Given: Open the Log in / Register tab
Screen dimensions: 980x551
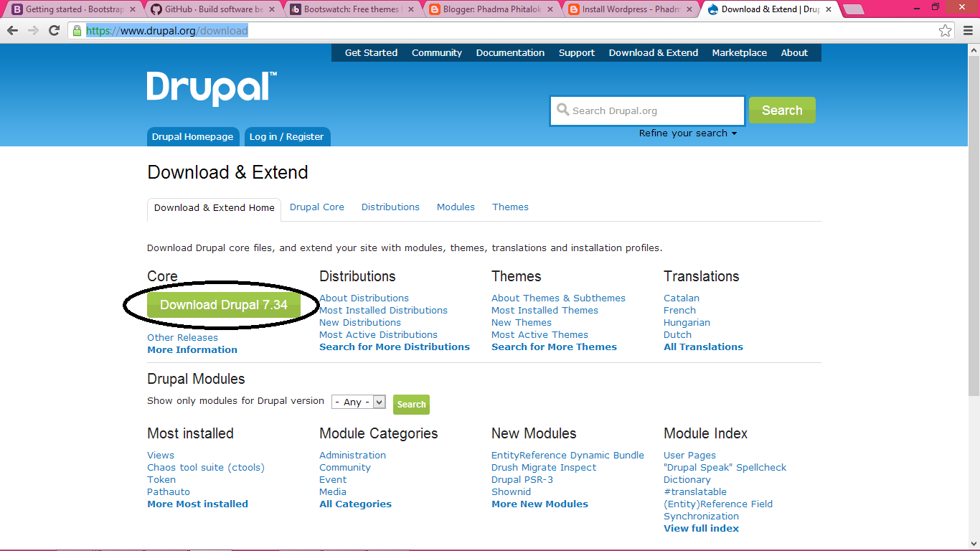Looking at the screenshot, I should pyautogui.click(x=286, y=136).
